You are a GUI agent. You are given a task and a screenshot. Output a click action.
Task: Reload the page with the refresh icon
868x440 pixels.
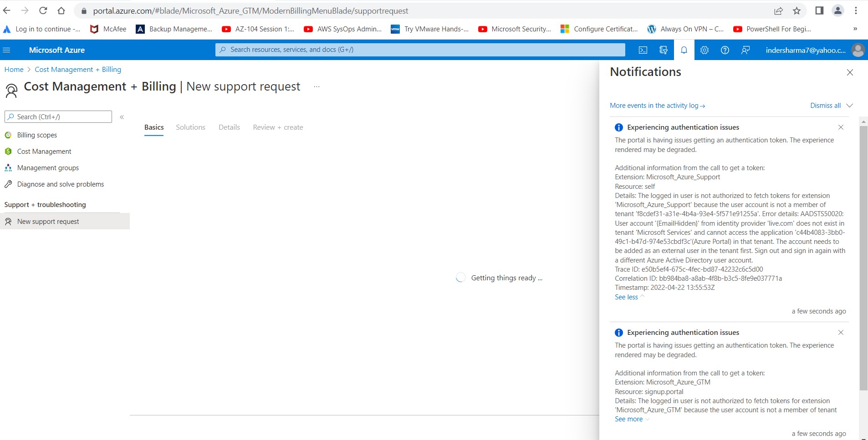coord(42,10)
